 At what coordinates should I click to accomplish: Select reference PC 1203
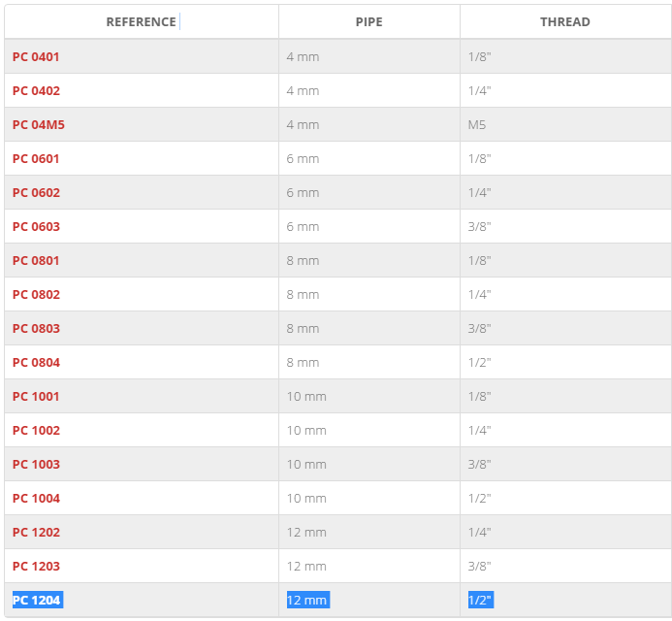[37, 566]
